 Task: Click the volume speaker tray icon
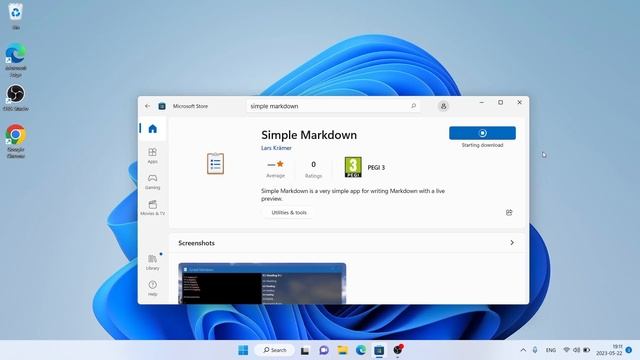576,350
